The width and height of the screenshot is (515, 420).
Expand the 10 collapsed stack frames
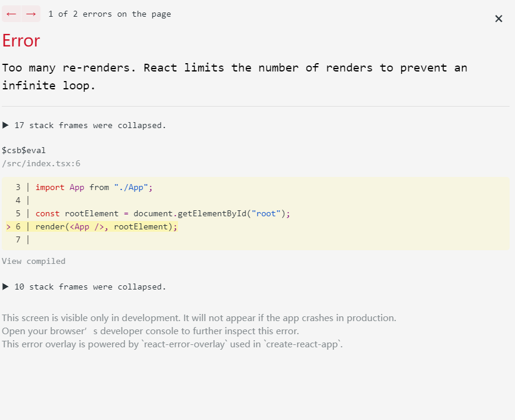84,287
